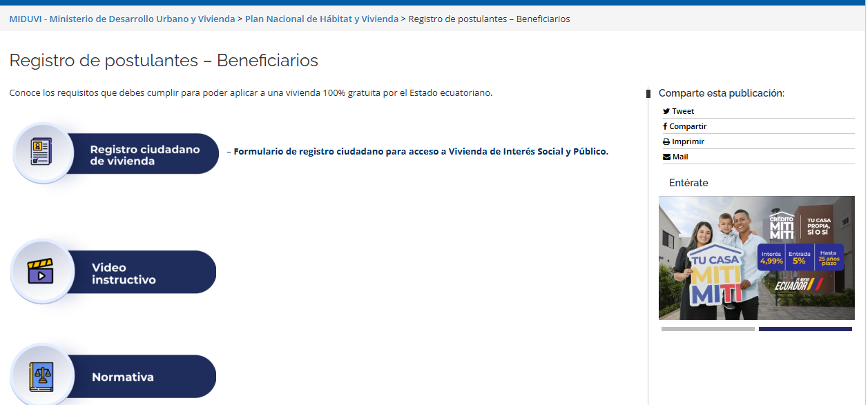Screen dimensions: 868x405
Task: Share the page via the Tweet text link
Action: [683, 111]
